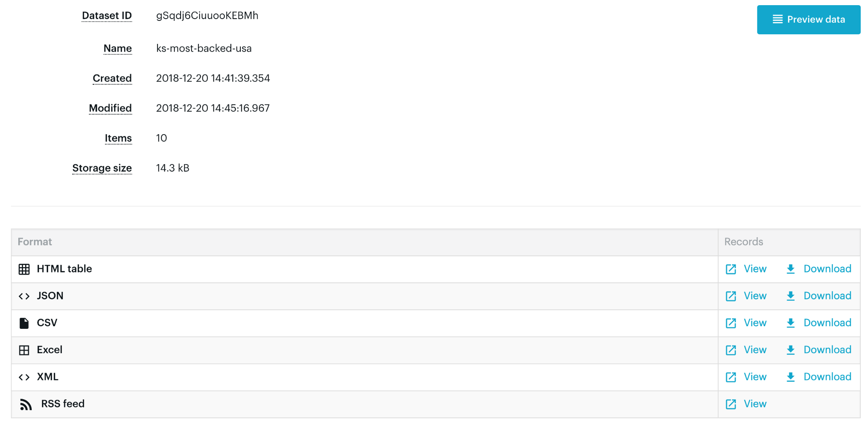Click the XML format label
This screenshot has height=424, width=868.
(x=47, y=377)
